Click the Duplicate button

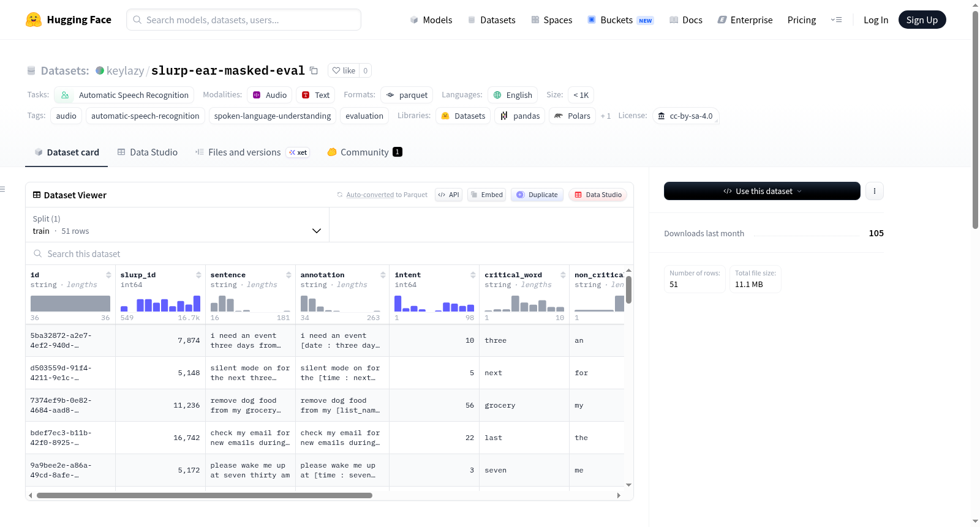pyautogui.click(x=537, y=195)
